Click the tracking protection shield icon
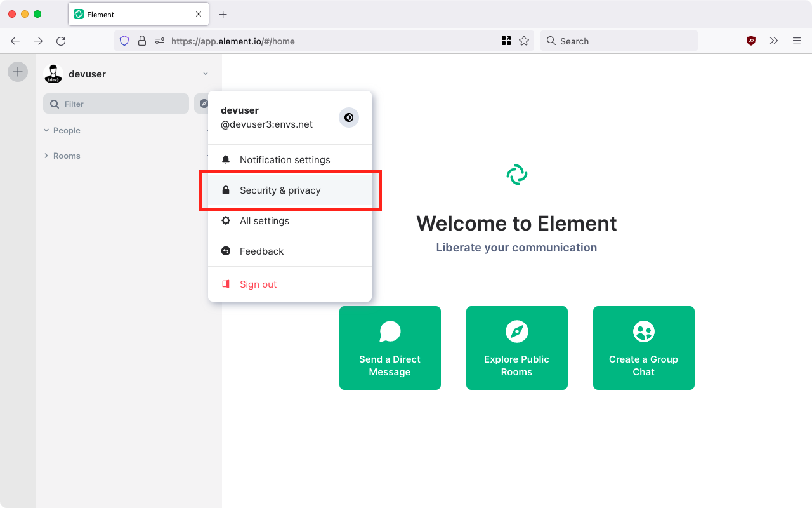This screenshot has height=508, width=812. (x=124, y=41)
